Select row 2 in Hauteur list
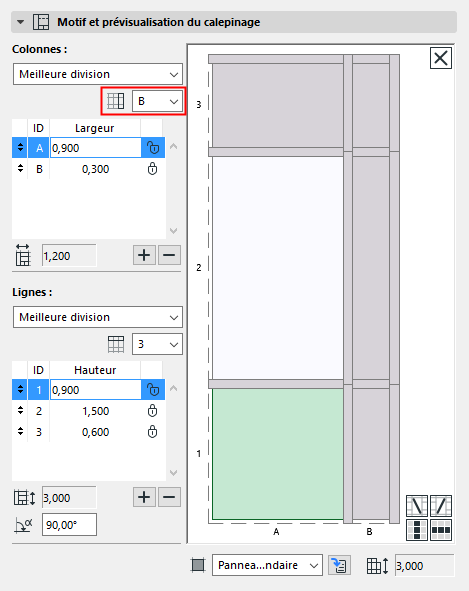 click(89, 411)
